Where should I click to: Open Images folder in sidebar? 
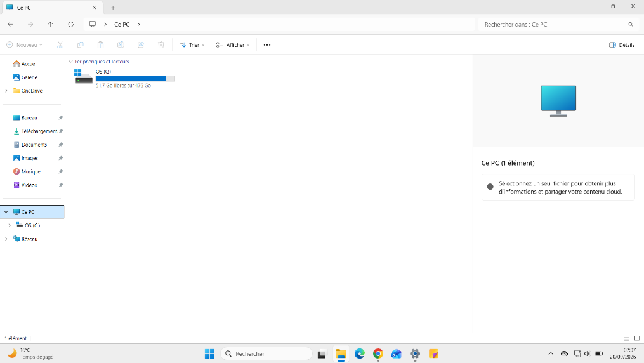26,158
